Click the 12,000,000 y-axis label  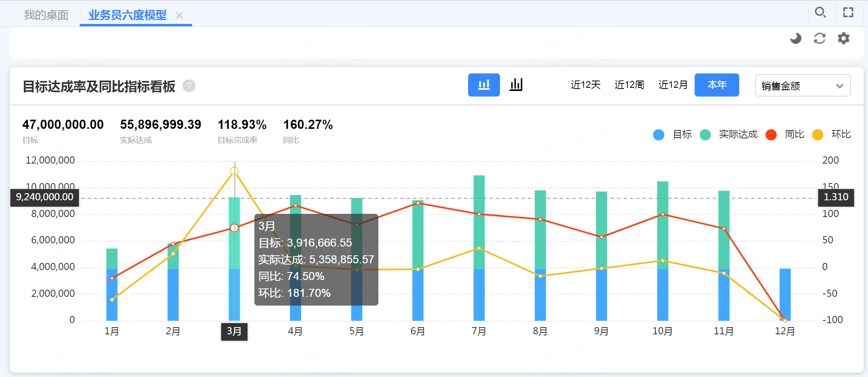[x=50, y=160]
